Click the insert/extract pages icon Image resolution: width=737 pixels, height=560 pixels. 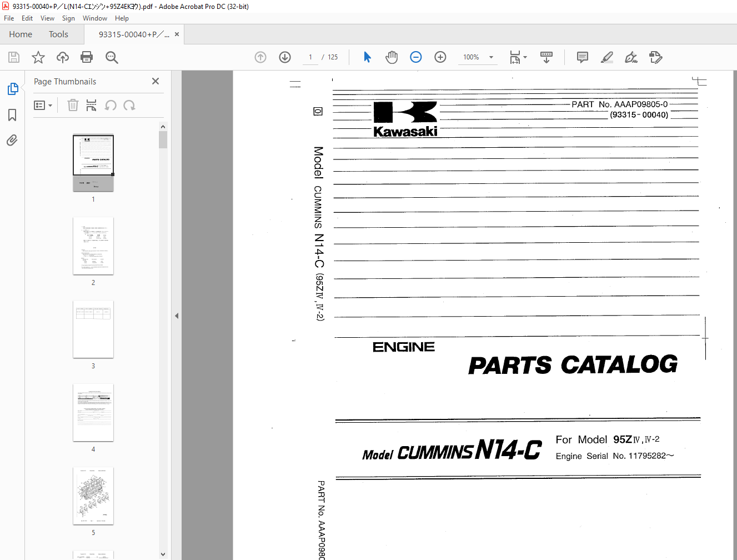click(x=92, y=105)
